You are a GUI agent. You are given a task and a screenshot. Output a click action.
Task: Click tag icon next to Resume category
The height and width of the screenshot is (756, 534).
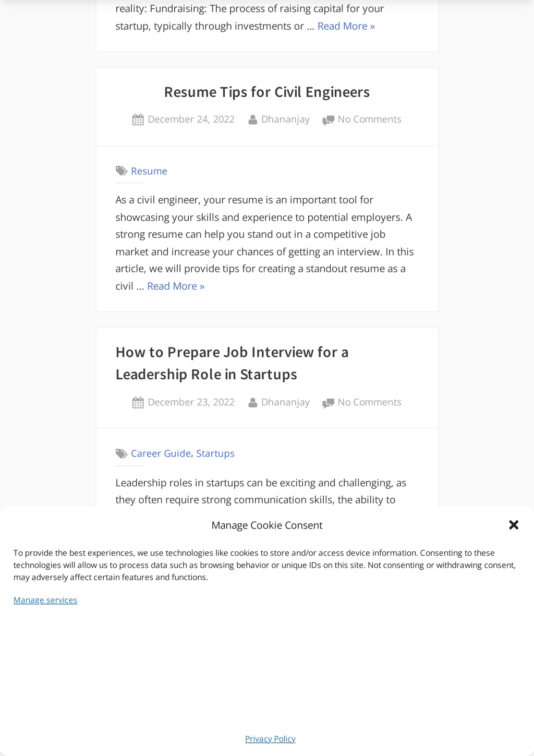[122, 171]
